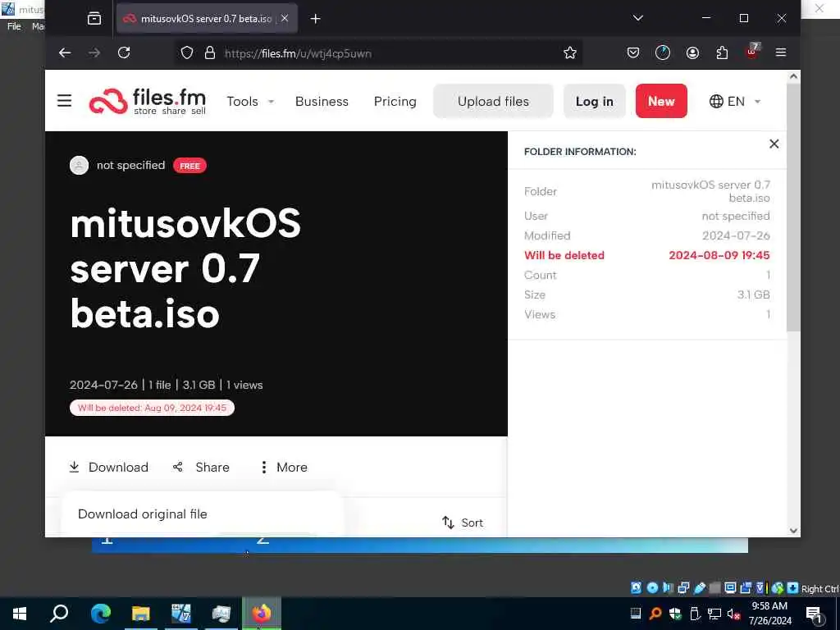Open the EN language selector
Viewport: 840px width, 630px height.
coord(735,101)
